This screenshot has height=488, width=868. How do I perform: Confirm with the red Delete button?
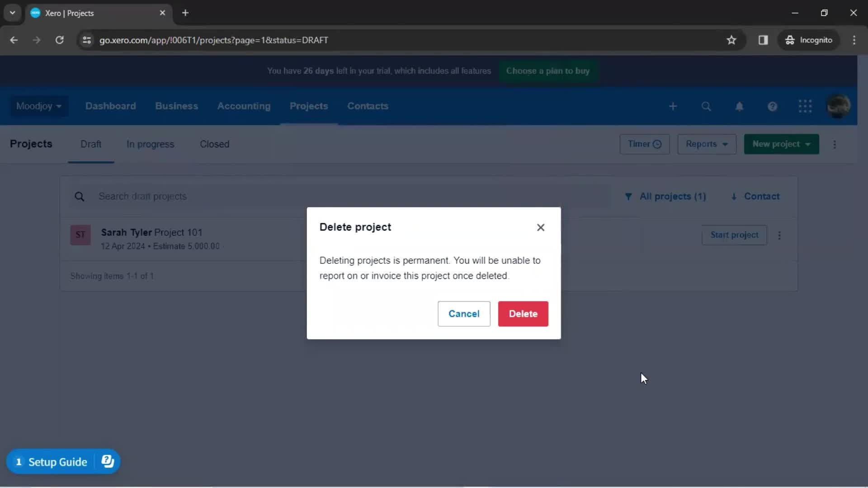523,314
